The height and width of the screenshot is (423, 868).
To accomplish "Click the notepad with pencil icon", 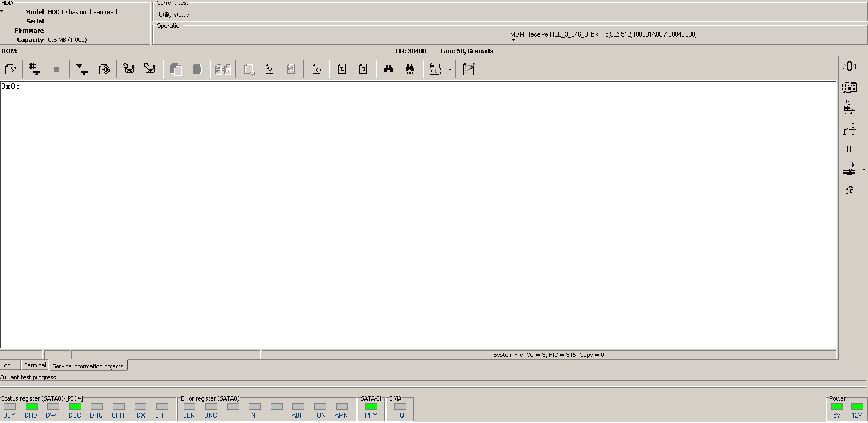I will coord(469,69).
